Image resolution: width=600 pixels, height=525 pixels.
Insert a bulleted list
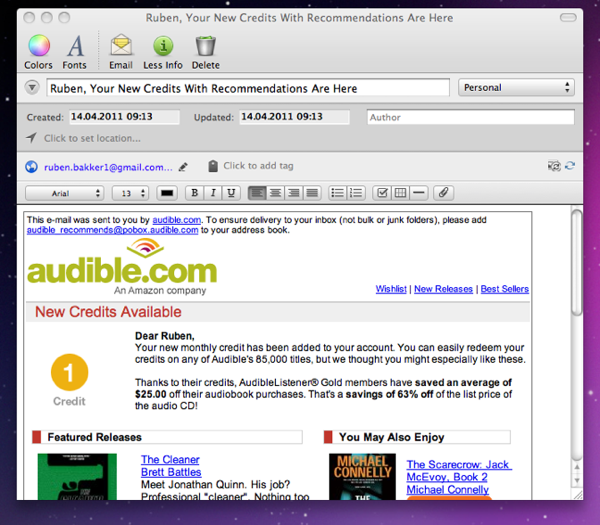tap(338, 193)
